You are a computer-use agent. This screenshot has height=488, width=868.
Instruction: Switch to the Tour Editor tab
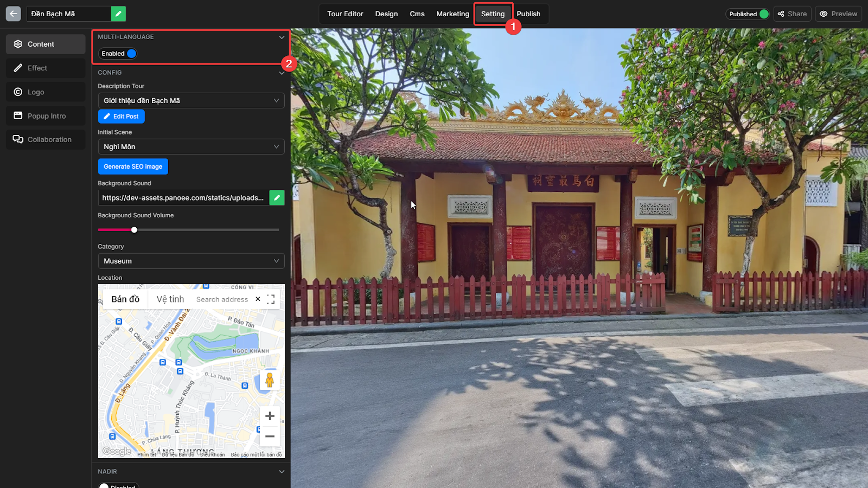[x=345, y=14]
